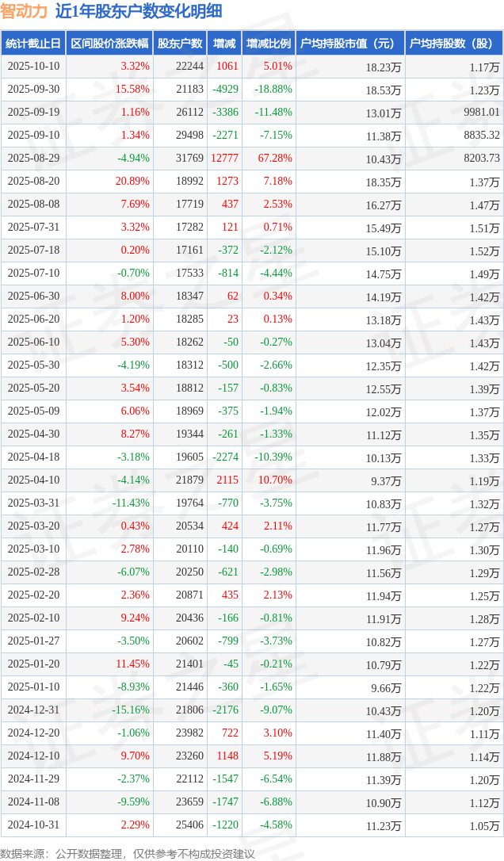Click the 户均持股数（股） header
This screenshot has width=504, height=861.
pos(453,44)
